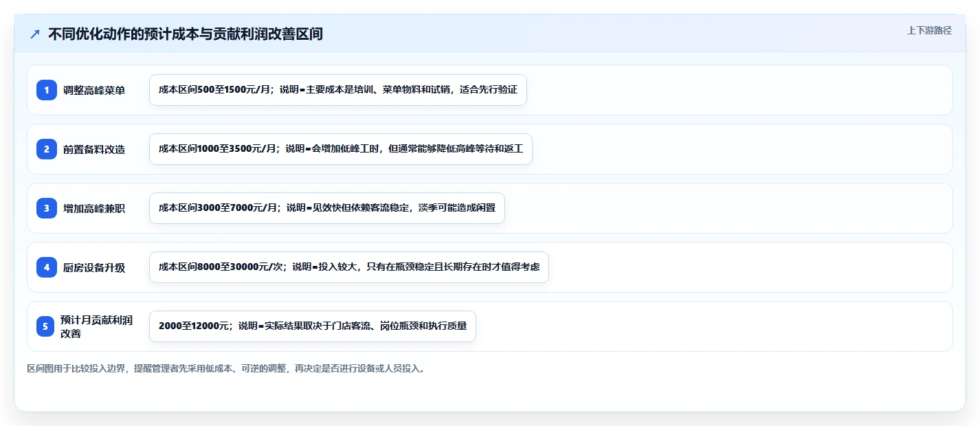Open the 成本区间8000至30000元/次 detail box
This screenshot has width=980, height=426.
click(349, 267)
